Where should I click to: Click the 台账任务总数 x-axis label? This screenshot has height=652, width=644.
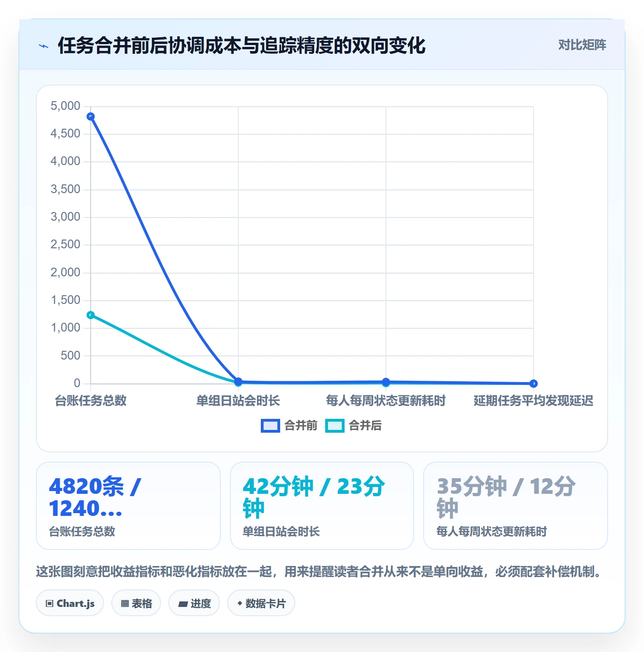[91, 401]
